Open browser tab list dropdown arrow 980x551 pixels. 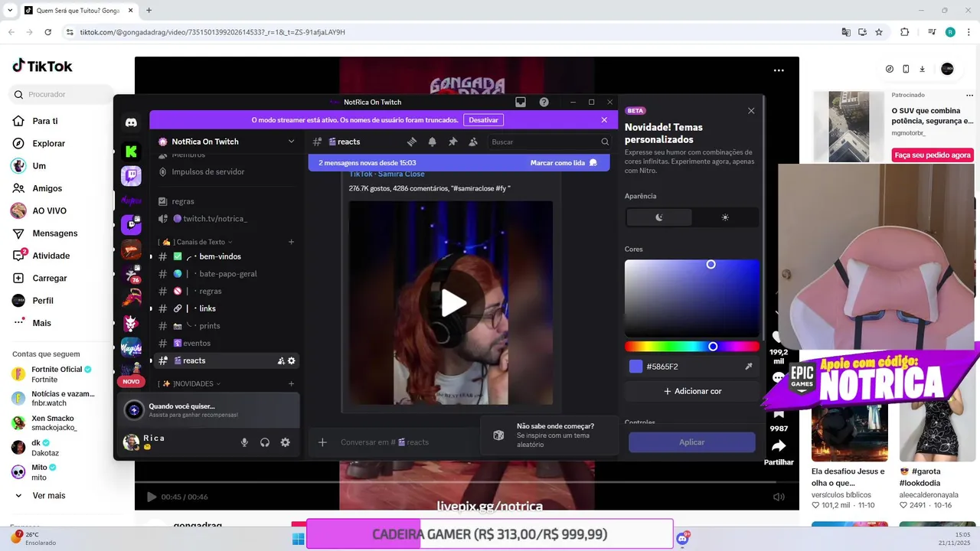(x=10, y=10)
